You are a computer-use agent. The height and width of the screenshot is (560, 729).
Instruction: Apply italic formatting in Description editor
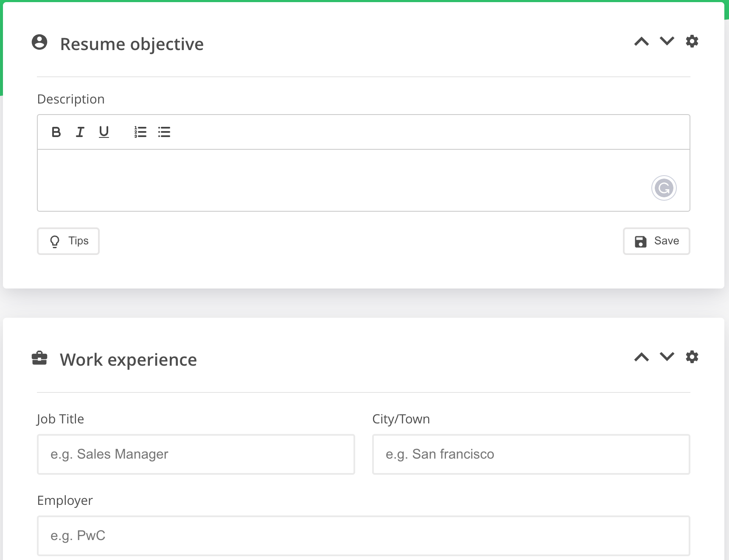click(x=80, y=132)
